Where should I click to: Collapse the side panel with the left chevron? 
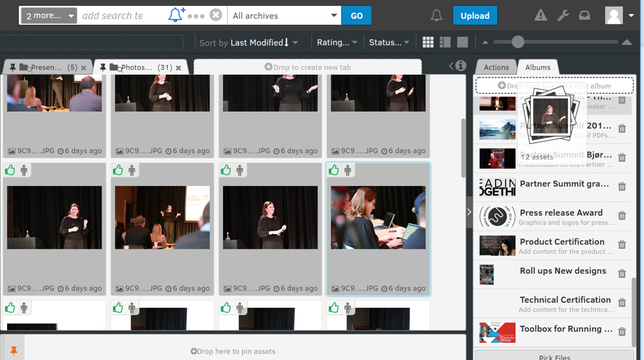(x=451, y=66)
